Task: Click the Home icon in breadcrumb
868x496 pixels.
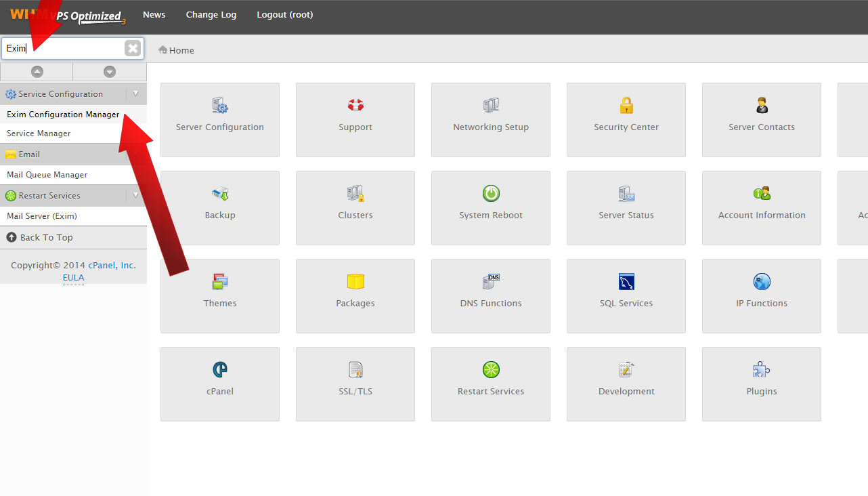Action: 162,49
